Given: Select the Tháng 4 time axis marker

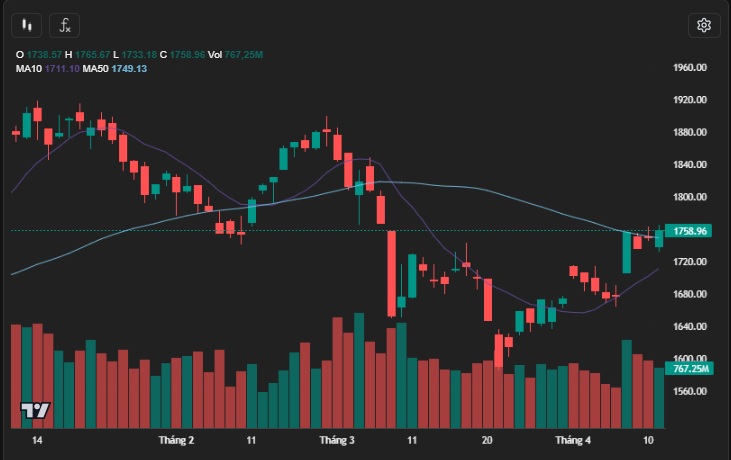Looking at the screenshot, I should [x=573, y=440].
